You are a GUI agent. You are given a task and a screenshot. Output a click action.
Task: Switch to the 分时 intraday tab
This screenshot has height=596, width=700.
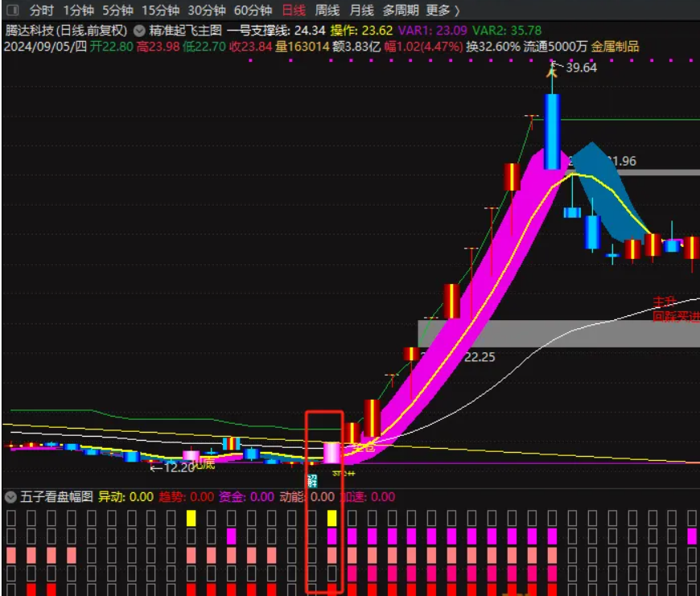click(41, 10)
